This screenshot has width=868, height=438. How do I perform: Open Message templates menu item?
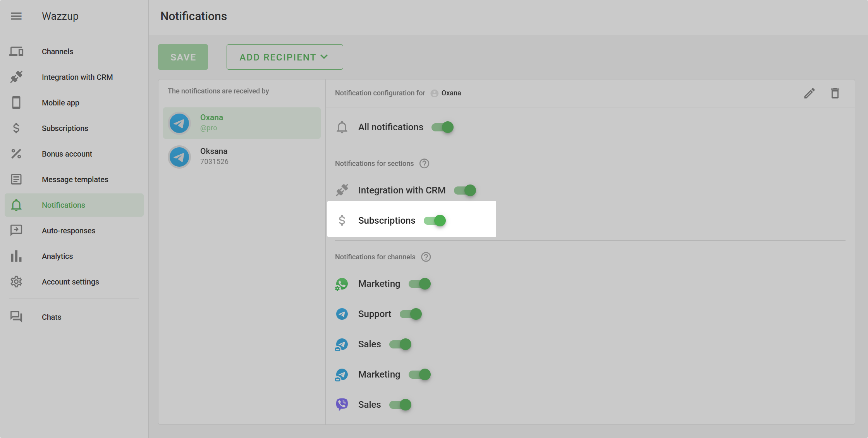click(74, 179)
